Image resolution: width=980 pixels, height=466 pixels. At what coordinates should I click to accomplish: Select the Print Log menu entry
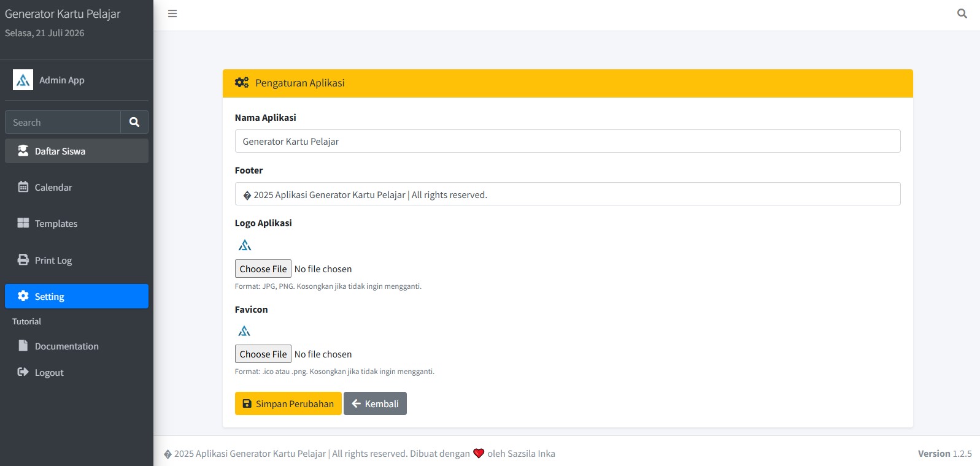coord(77,260)
